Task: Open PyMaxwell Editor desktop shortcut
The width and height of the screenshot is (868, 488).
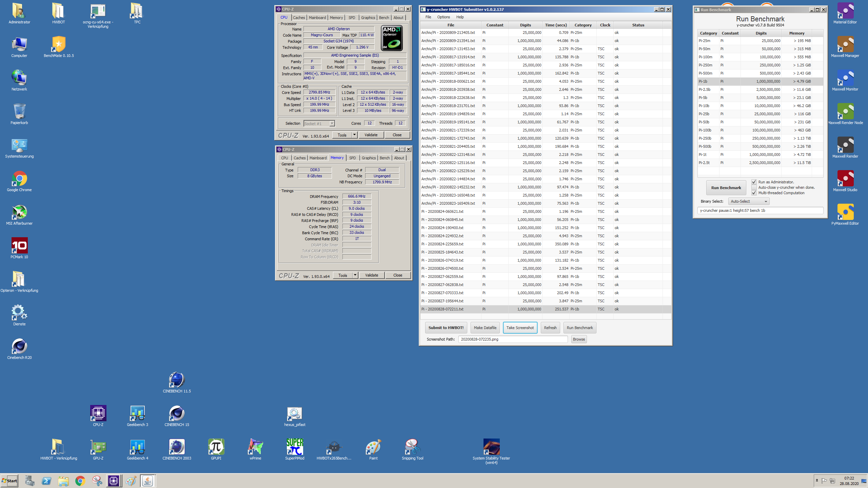Action: (845, 215)
